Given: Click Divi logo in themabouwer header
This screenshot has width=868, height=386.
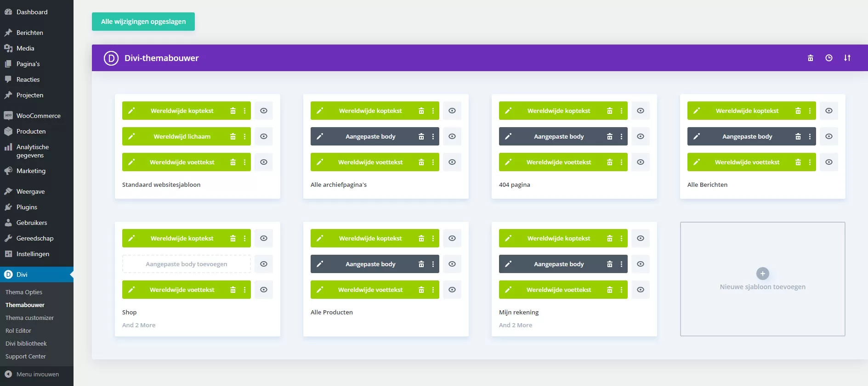Looking at the screenshot, I should [x=111, y=58].
